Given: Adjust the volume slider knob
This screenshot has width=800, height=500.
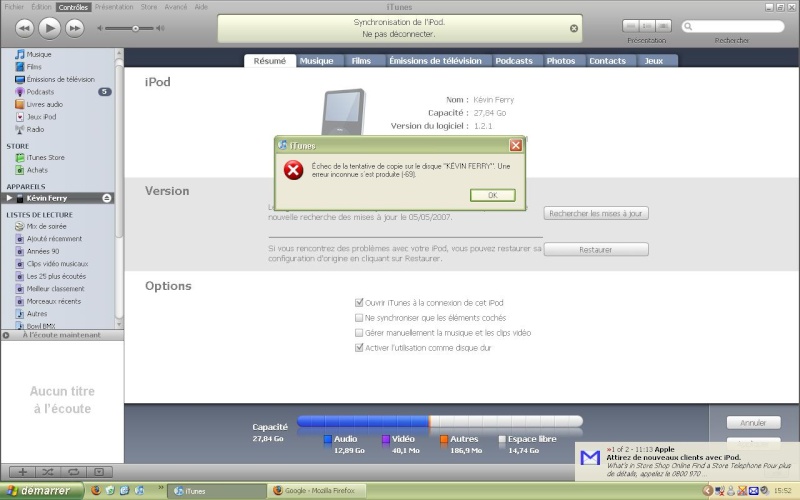Looking at the screenshot, I should pos(135,29).
